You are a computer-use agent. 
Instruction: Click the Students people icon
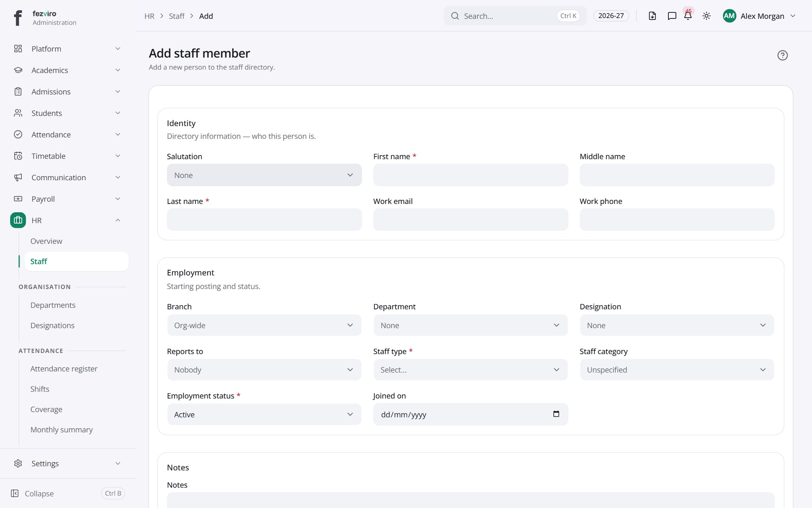[x=18, y=113]
